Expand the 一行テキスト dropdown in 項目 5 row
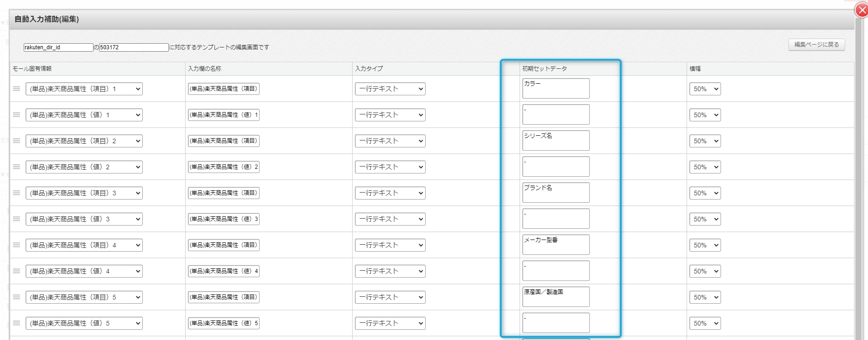Image resolution: width=868 pixels, height=340 pixels. click(390, 297)
